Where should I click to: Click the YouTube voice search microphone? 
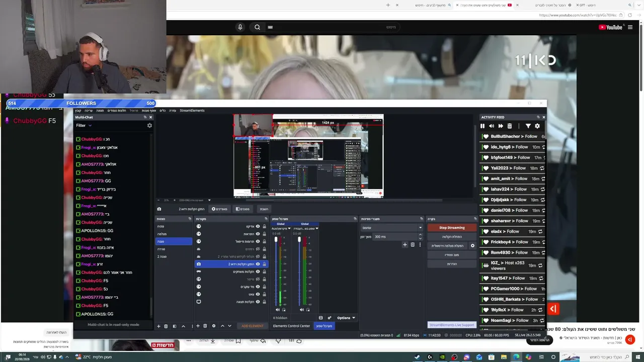(240, 27)
